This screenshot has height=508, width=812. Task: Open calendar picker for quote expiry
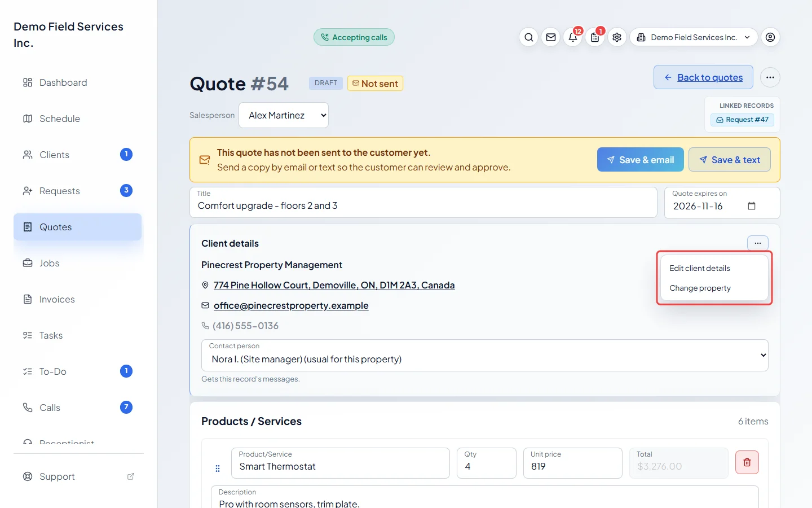(752, 206)
